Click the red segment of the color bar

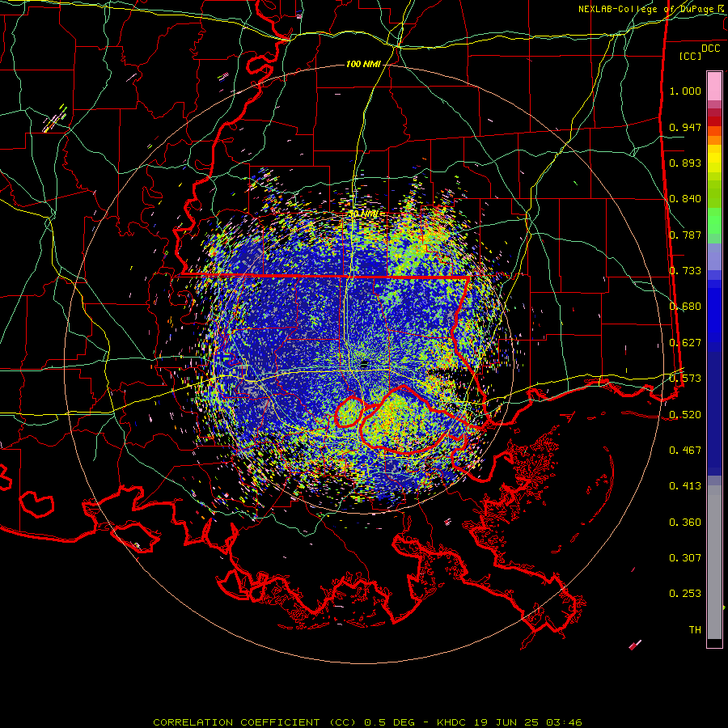714,121
